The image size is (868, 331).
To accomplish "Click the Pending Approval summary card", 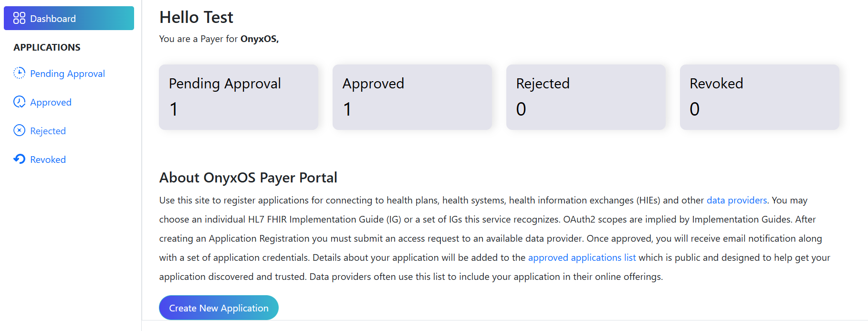I will click(239, 97).
